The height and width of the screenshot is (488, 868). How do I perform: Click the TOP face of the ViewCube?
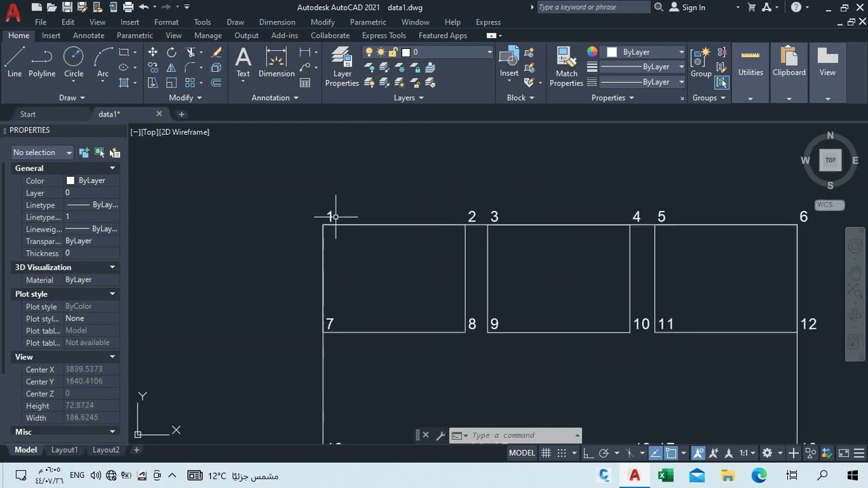pos(830,160)
